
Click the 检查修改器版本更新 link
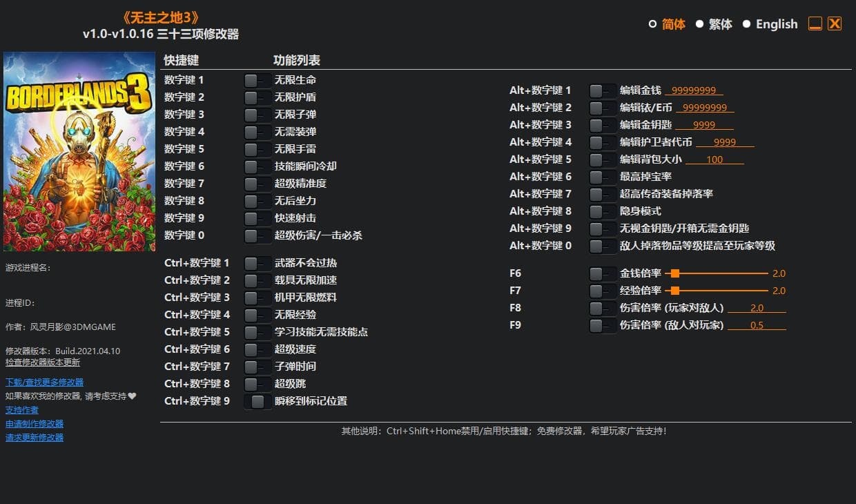click(x=43, y=362)
